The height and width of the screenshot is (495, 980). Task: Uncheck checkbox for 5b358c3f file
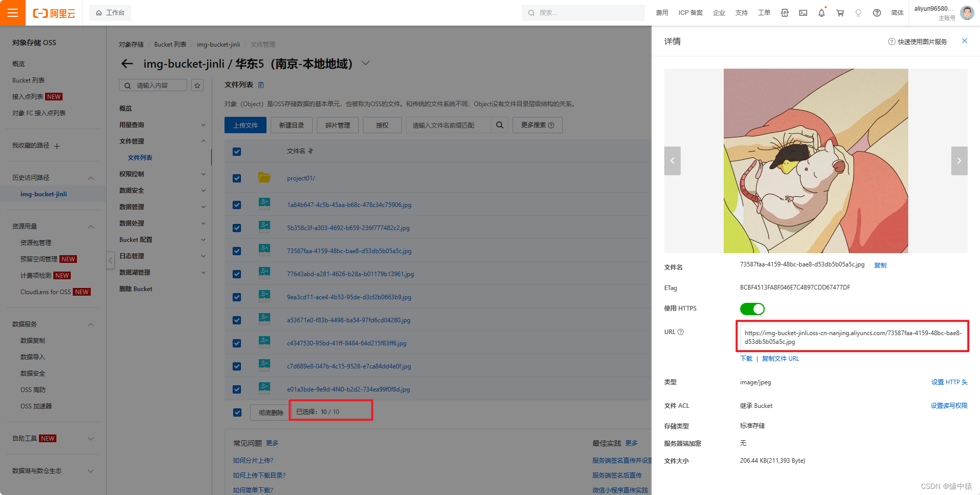(237, 228)
